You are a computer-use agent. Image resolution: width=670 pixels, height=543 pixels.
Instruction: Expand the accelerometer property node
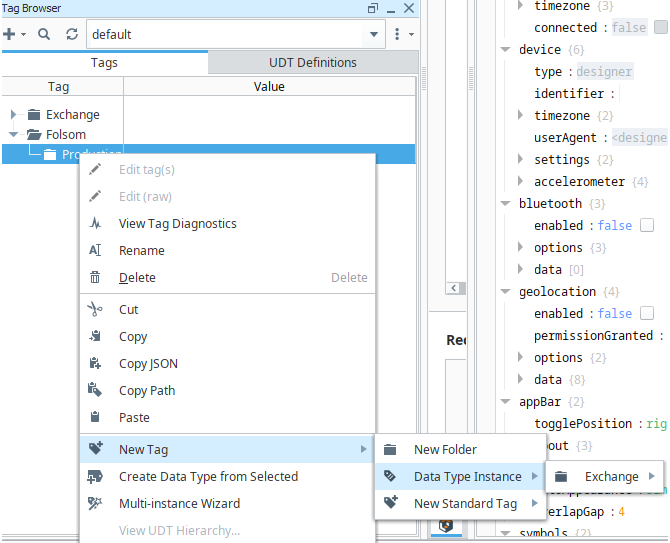click(x=521, y=182)
